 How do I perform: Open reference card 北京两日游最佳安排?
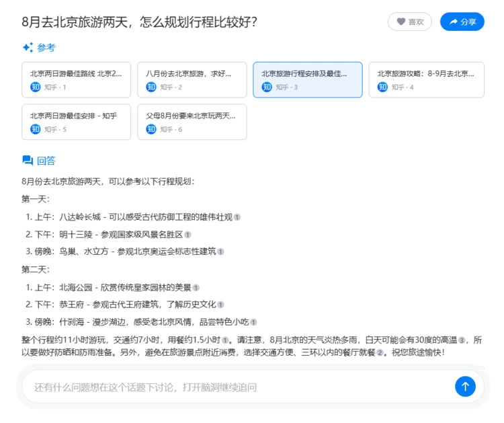pos(76,122)
